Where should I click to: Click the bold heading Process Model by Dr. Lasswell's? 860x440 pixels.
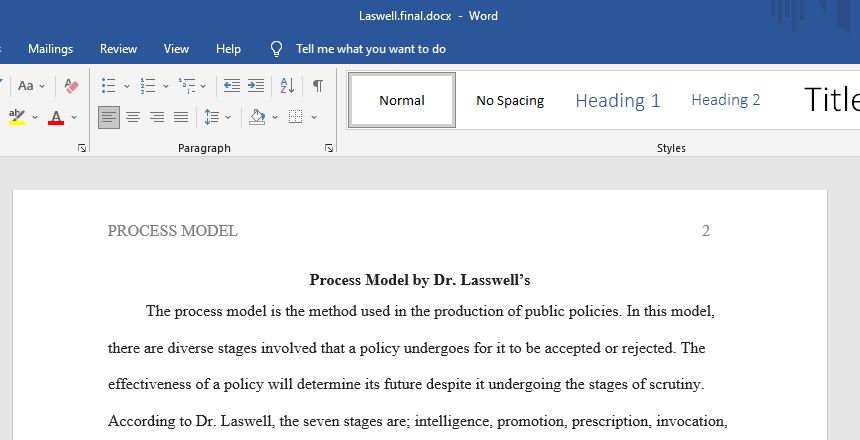(420, 280)
